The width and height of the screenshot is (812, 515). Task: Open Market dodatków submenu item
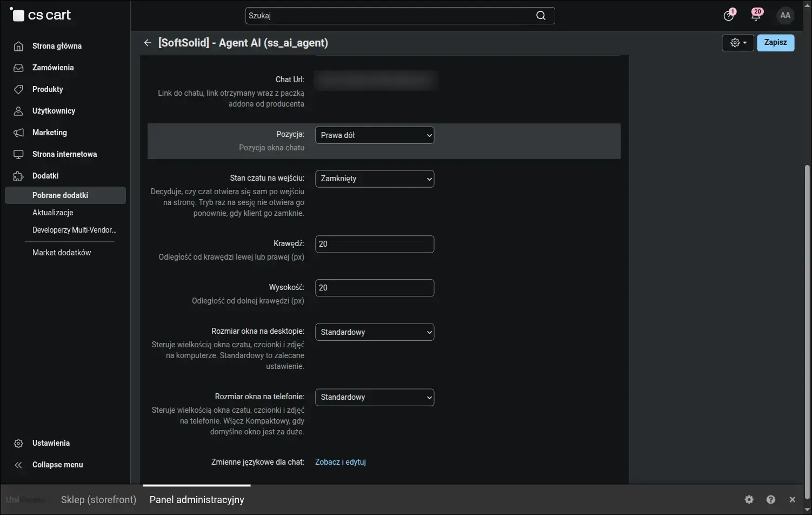click(x=62, y=253)
